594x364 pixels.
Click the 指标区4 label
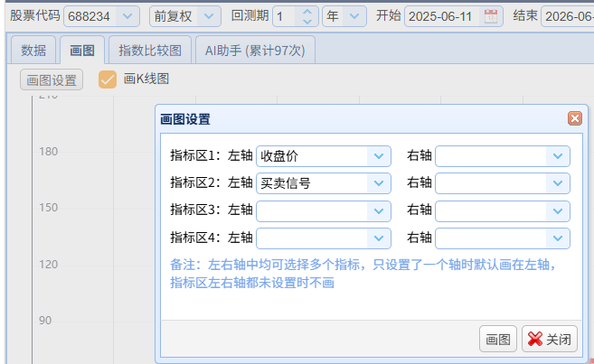click(x=195, y=238)
